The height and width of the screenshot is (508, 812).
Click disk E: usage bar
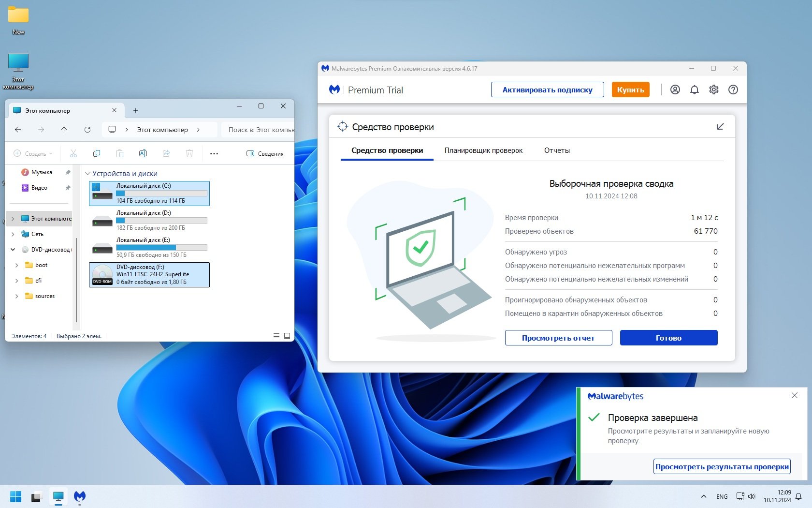pyautogui.click(x=161, y=247)
